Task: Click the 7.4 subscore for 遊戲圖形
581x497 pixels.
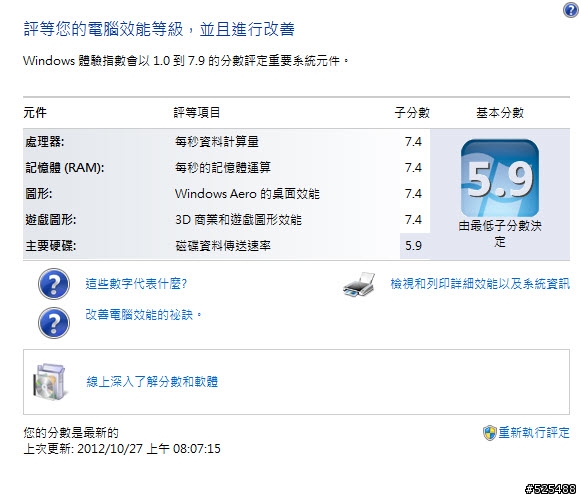Action: pos(414,219)
